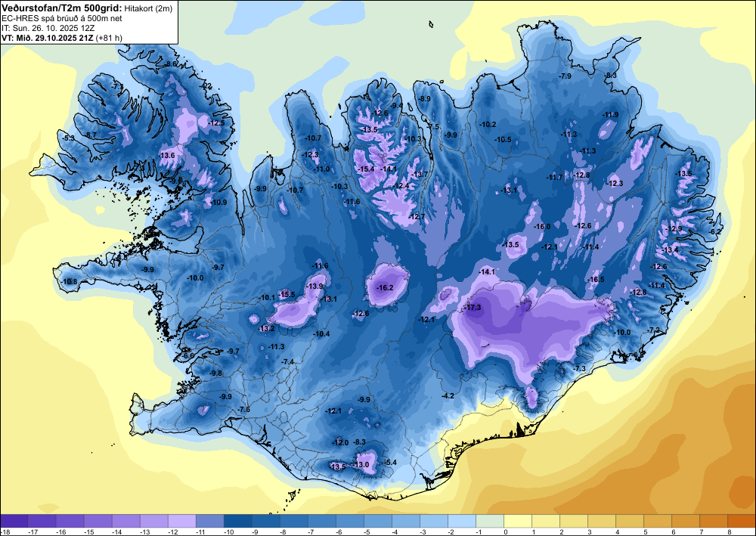Click the 'VT: Mið. 29.10.2025 21Z' valid time
This screenshot has width=756, height=536.
48,38
